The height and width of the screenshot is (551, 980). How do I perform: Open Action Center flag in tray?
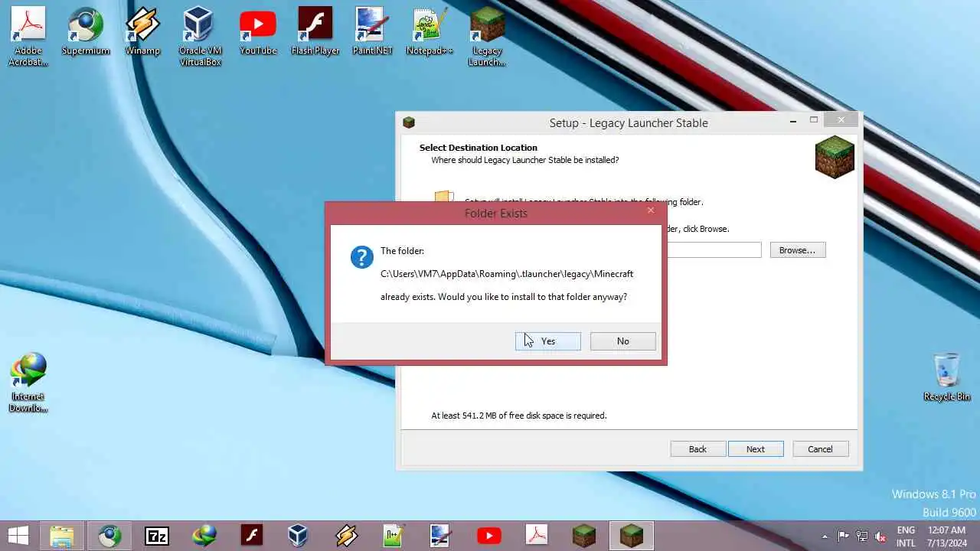click(844, 536)
